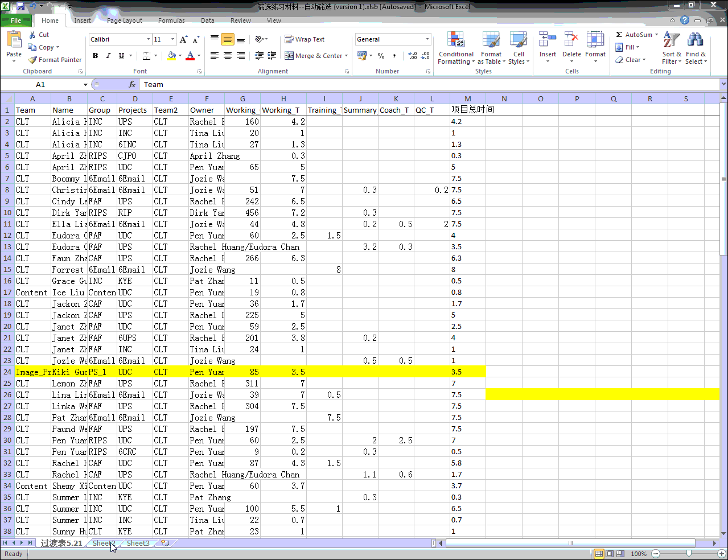The height and width of the screenshot is (560, 728).
Task: Expand the font size dropdown
Action: tap(172, 39)
